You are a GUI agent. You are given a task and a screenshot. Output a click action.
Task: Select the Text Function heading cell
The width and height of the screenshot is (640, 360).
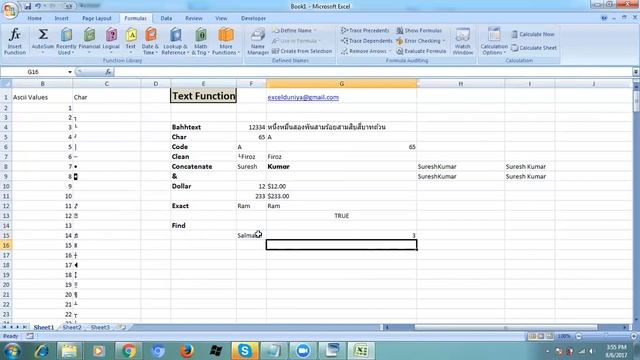point(203,96)
